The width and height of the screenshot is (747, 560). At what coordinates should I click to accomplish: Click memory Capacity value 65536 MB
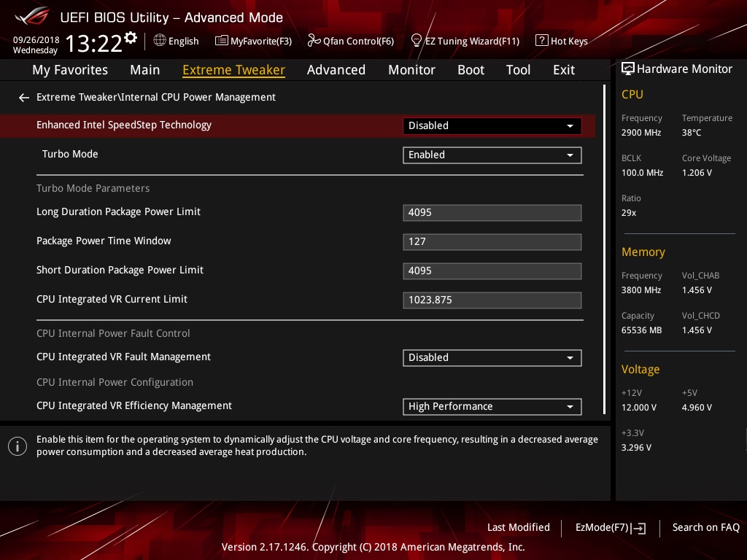(x=641, y=330)
